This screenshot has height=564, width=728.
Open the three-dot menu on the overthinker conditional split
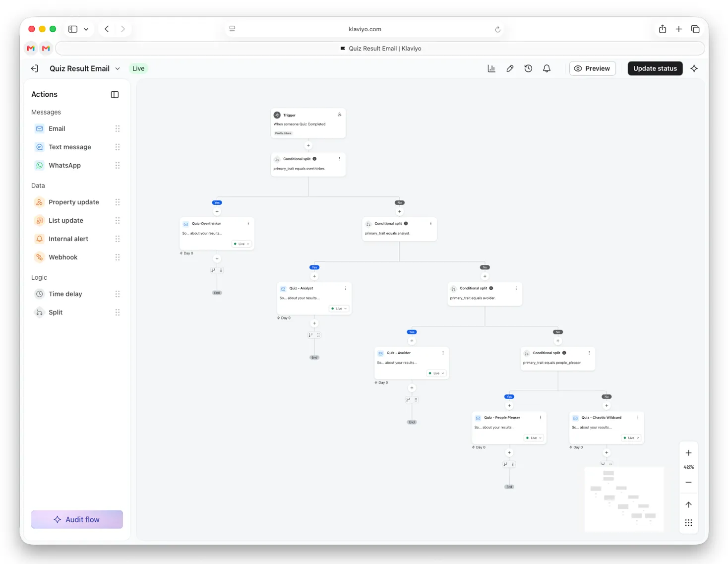tap(340, 159)
